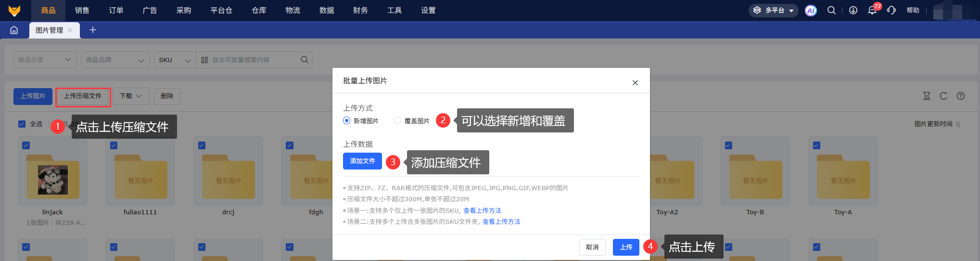
Task: Uncheck the linjack folder checkbox
Action: [26, 145]
